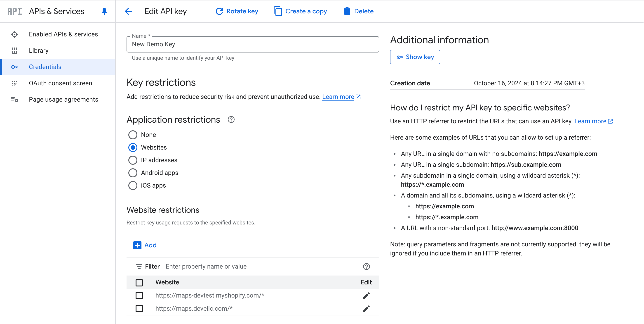Unpin APIs & Services using the pin icon

point(104,11)
